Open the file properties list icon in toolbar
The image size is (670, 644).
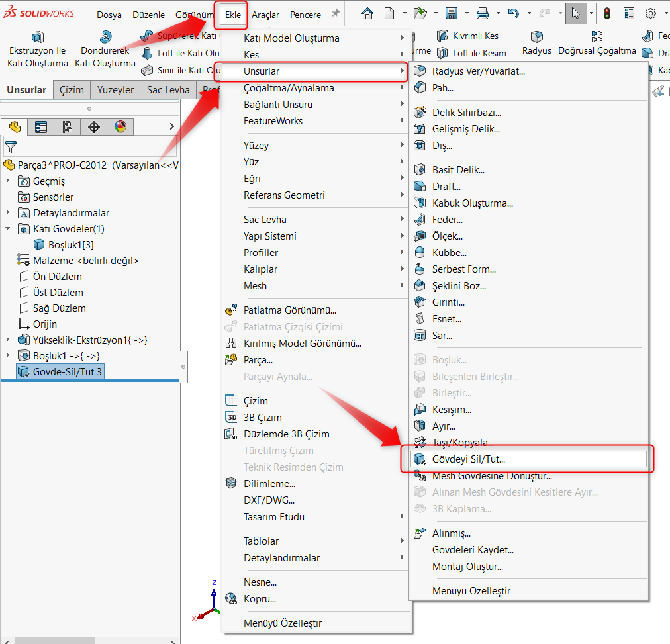629,14
